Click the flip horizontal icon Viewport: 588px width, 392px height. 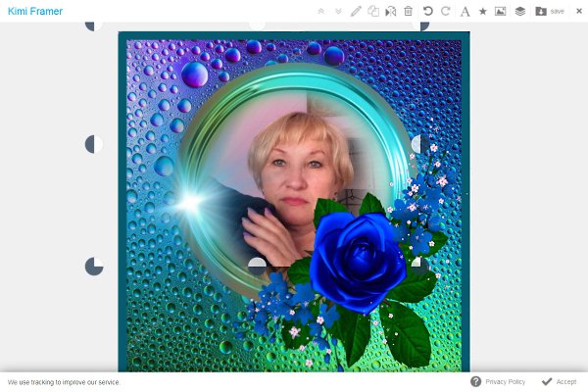tap(390, 11)
